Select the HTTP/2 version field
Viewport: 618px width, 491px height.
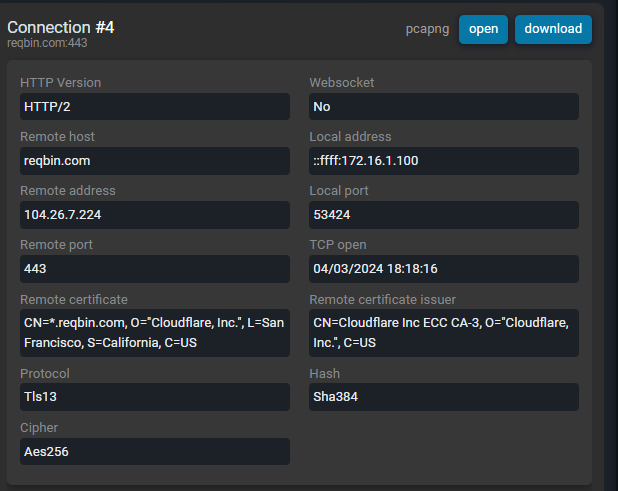pos(155,106)
